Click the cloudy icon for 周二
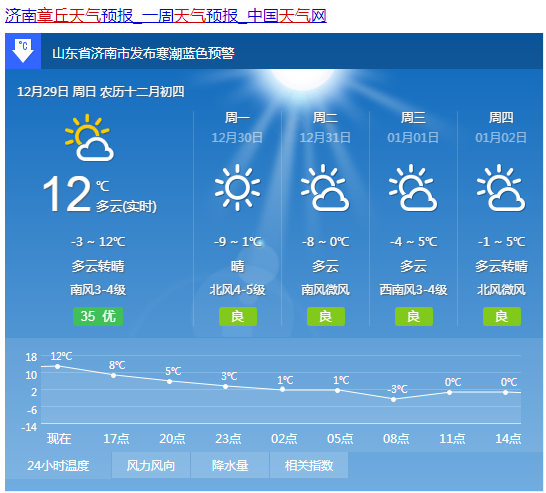The image size is (546, 493). 325,188
